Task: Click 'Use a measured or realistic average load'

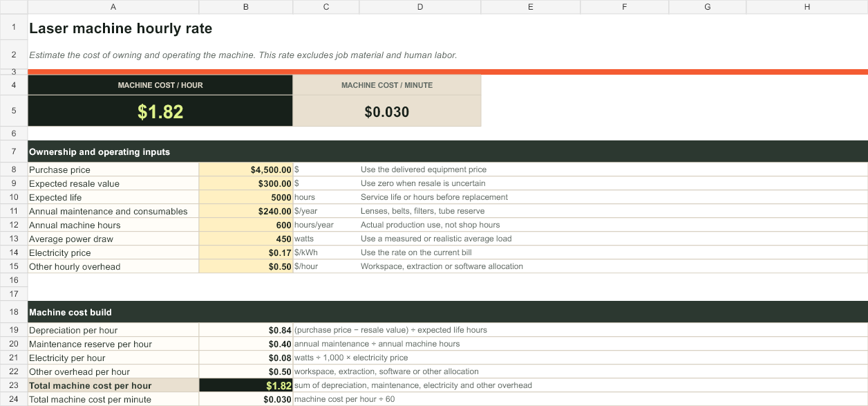Action: point(436,239)
